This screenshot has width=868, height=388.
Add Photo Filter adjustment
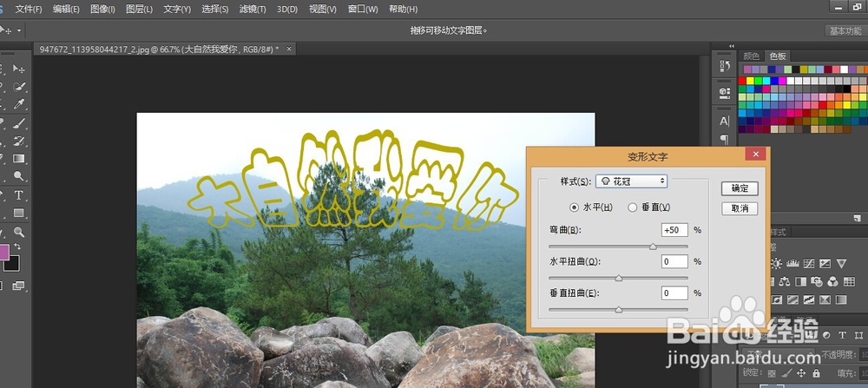[817, 282]
